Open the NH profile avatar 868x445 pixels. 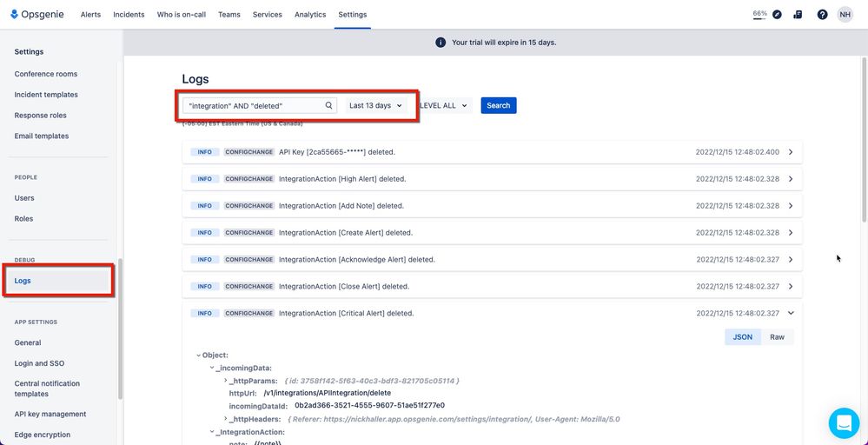coord(845,15)
